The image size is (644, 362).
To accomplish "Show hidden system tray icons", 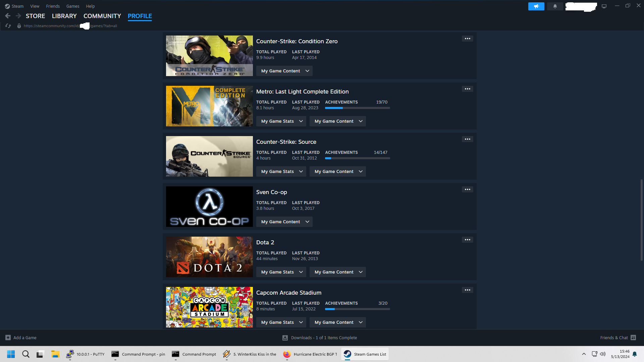I will [584, 354].
